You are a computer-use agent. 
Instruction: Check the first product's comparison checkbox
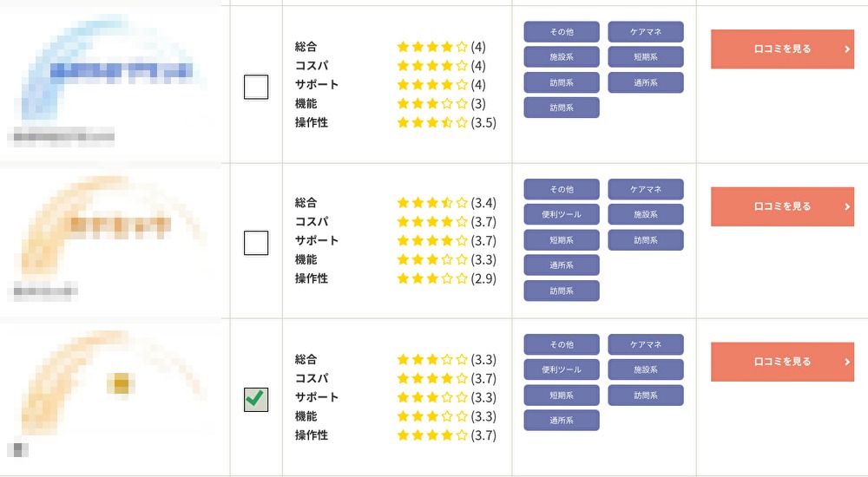[x=256, y=87]
